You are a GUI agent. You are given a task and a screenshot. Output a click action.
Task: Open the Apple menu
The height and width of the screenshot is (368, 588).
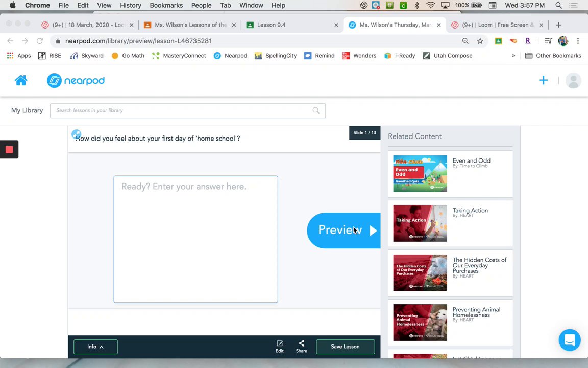12,5
